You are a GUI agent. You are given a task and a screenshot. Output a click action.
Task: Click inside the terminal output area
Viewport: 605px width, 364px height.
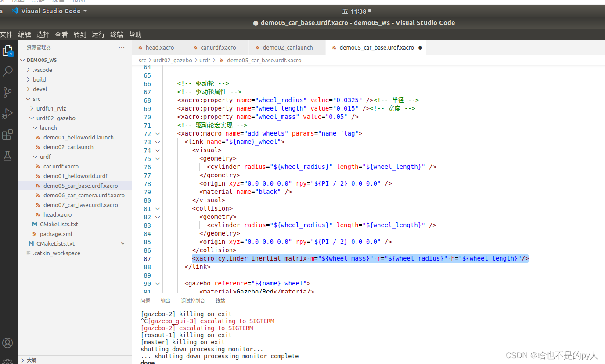[x=369, y=335]
